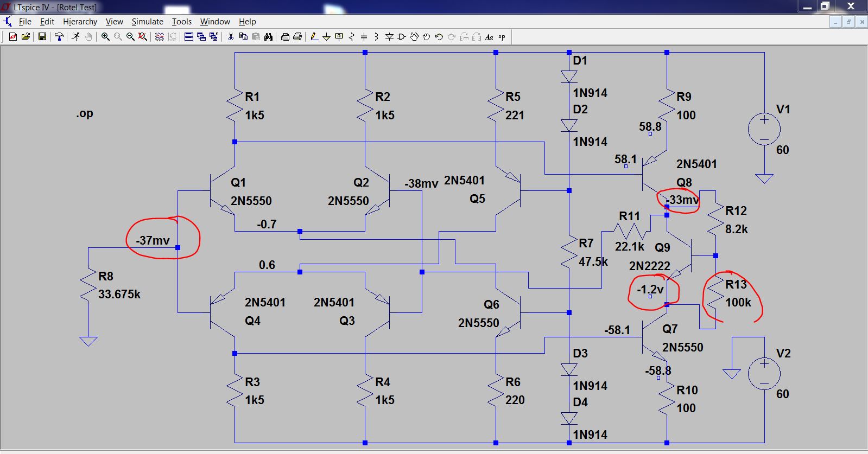This screenshot has height=454, width=868.
Task: Open the Tools menu
Action: tap(182, 22)
